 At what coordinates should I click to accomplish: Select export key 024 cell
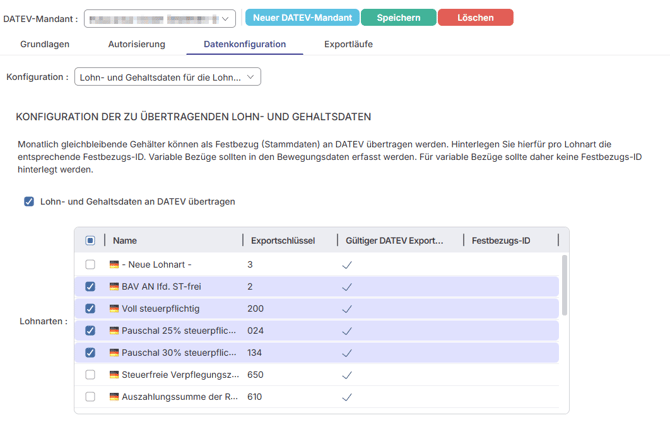(x=256, y=331)
